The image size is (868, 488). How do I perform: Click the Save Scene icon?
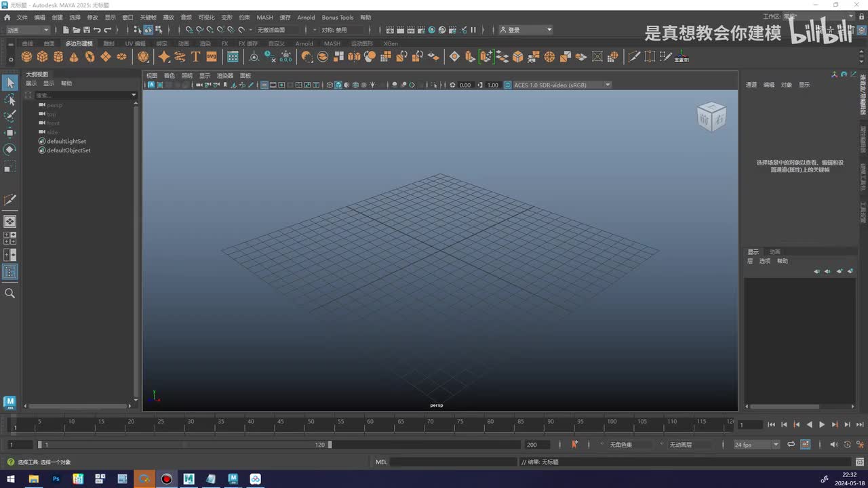(x=87, y=30)
